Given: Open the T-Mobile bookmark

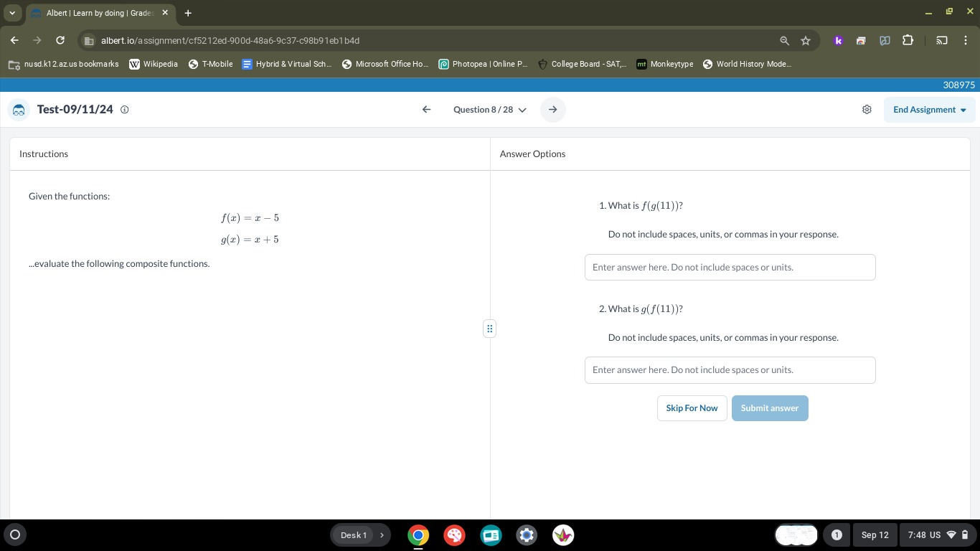Looking at the screenshot, I should 210,64.
